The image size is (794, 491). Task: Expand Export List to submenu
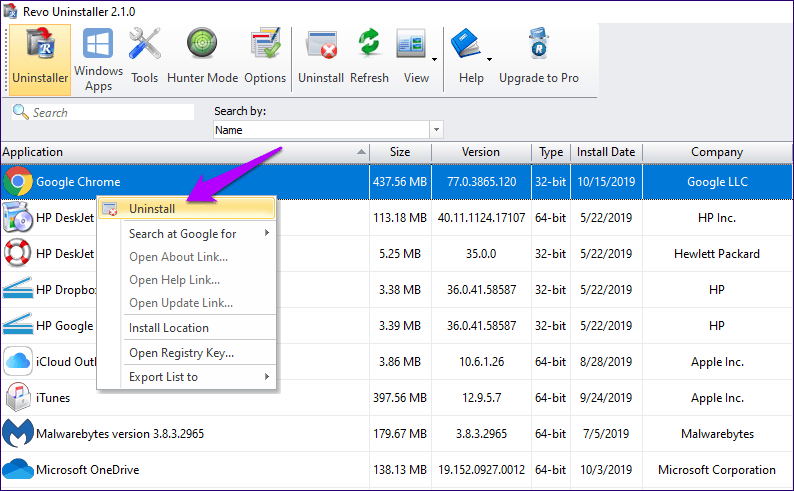click(x=267, y=377)
